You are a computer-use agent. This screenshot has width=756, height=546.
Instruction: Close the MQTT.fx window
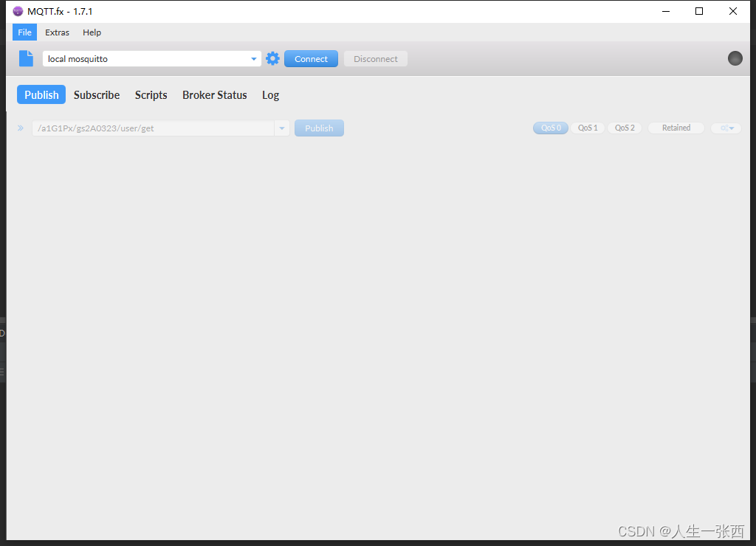[x=733, y=11]
